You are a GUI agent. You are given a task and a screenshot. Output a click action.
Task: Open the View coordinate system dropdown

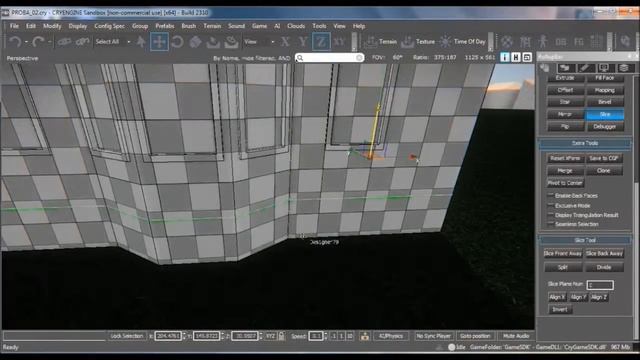[259, 42]
